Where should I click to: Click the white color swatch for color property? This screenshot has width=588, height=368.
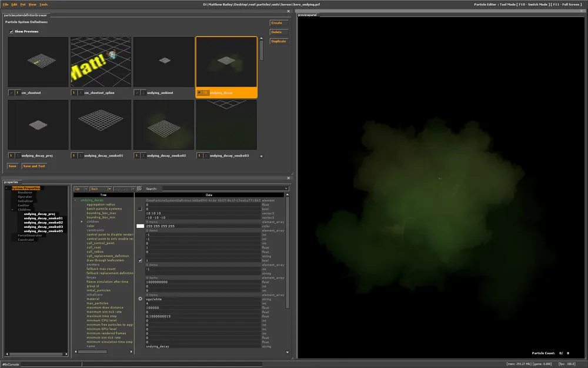pyautogui.click(x=140, y=226)
